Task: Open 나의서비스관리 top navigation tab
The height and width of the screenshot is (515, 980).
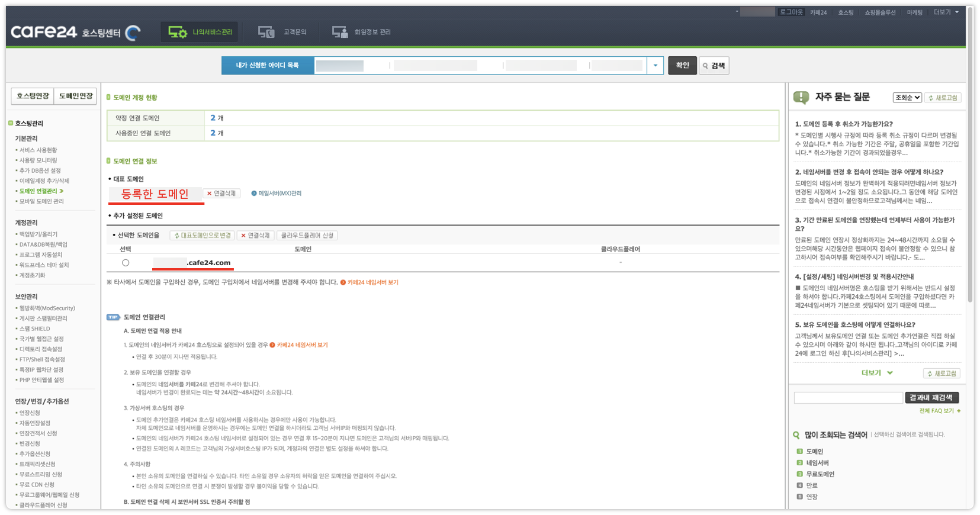Action: click(200, 32)
